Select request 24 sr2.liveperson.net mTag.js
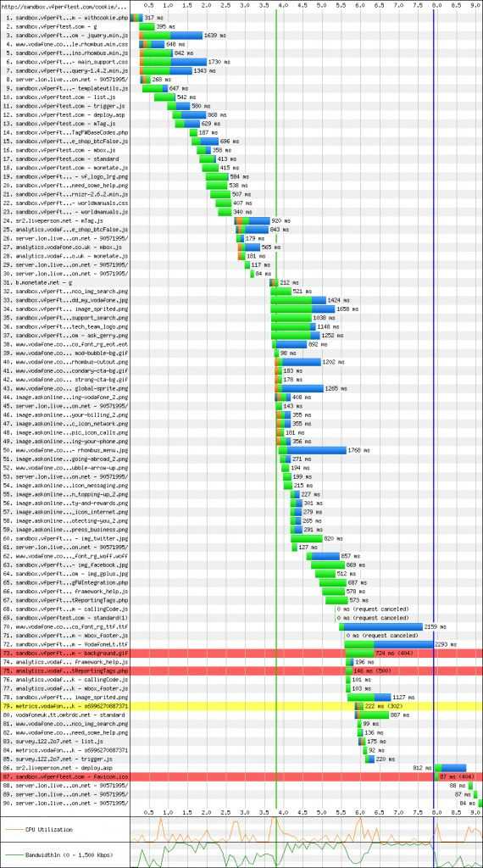 64,220
